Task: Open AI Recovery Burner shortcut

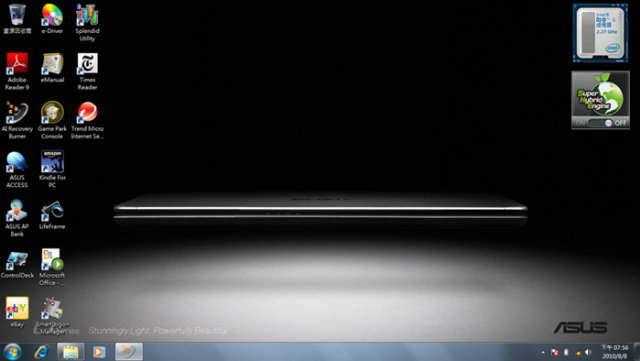Action: point(17,120)
